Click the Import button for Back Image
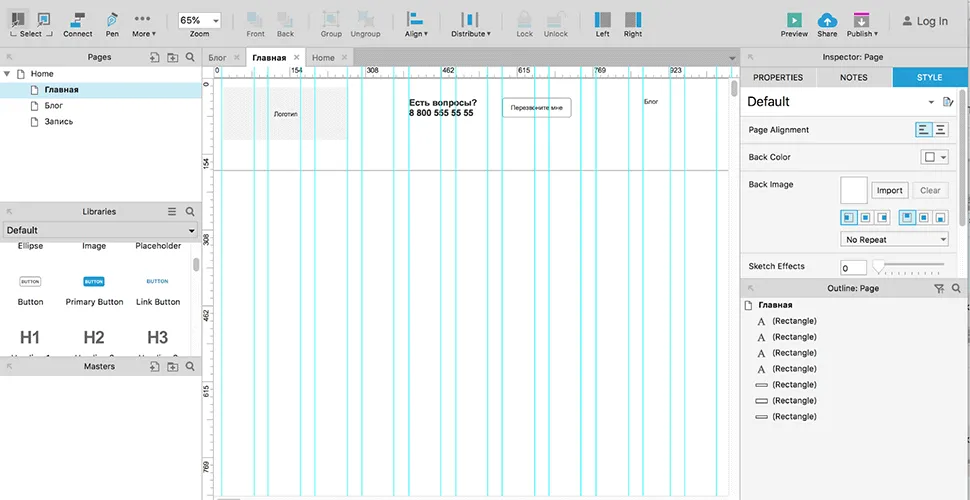Screen dimensions: 970x500 pyautogui.click(x=889, y=190)
